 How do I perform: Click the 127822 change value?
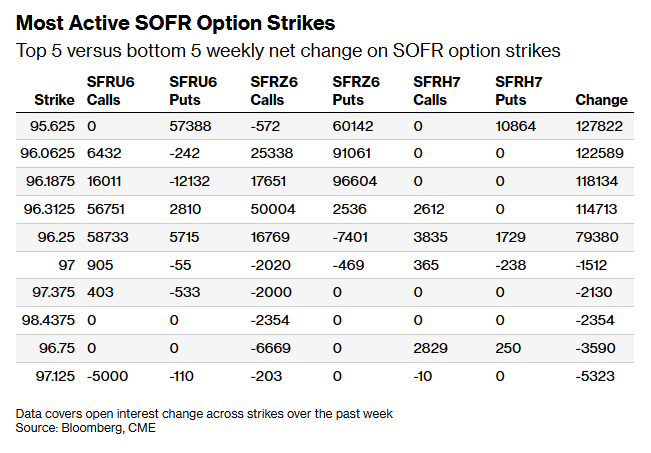click(599, 126)
